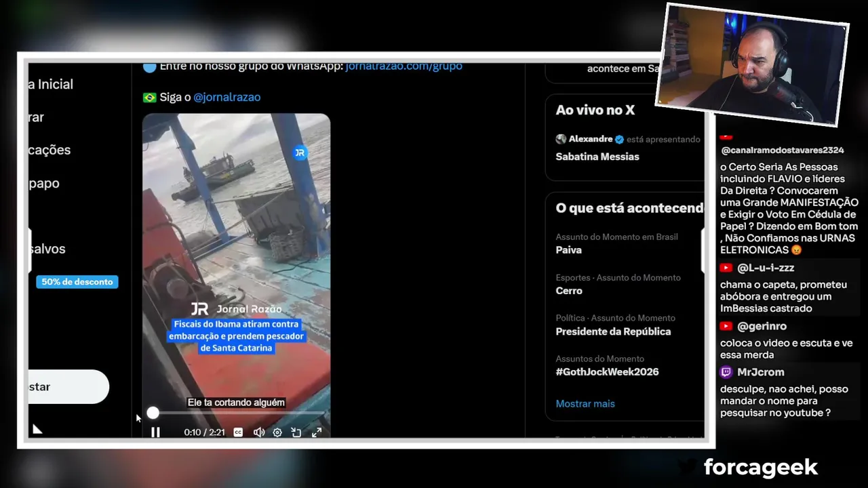Click the @L-u-i-zzz chat username
Screen dimensions: 868x488
click(x=766, y=268)
